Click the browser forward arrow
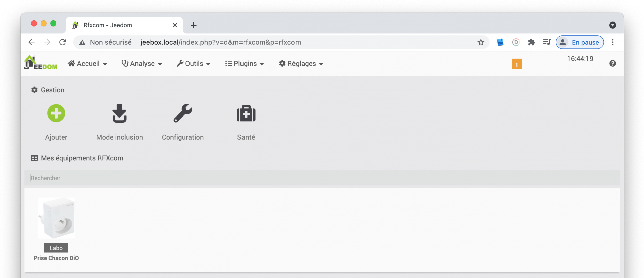644x278 pixels. (47, 42)
